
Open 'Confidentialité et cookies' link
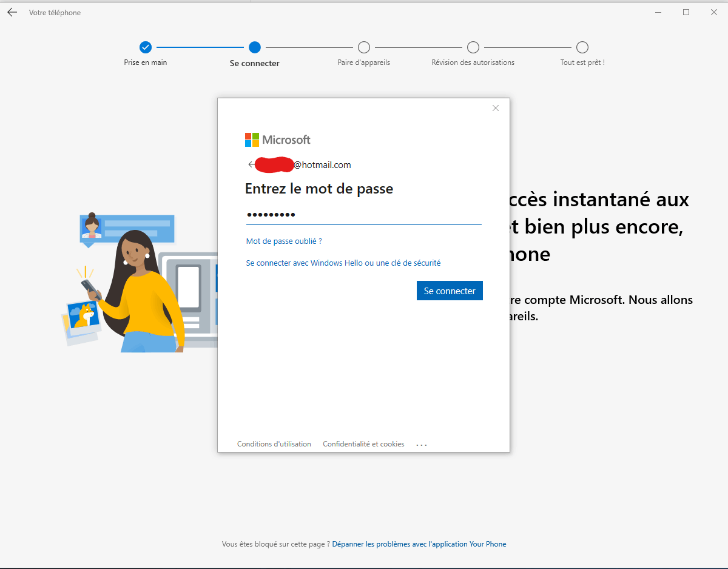[363, 444]
